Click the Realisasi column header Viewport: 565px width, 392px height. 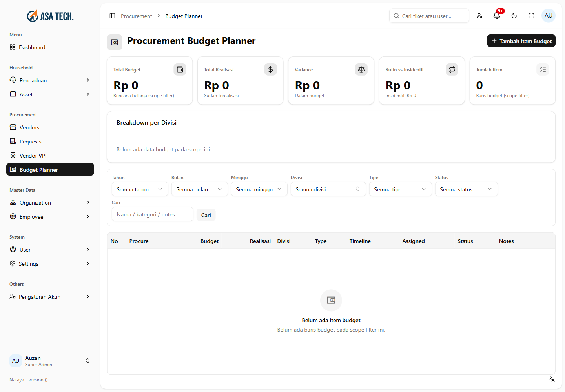pos(260,241)
